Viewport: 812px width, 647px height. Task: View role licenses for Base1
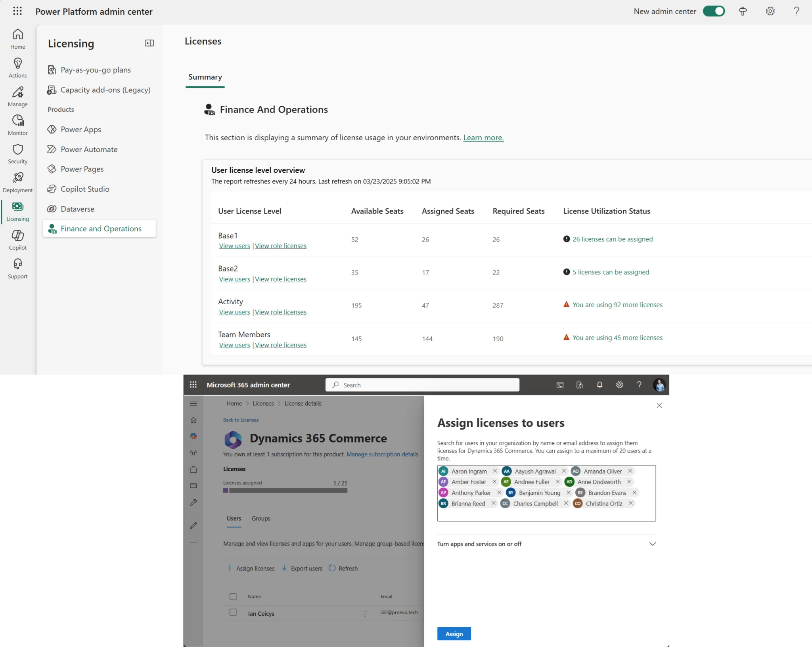(x=281, y=246)
